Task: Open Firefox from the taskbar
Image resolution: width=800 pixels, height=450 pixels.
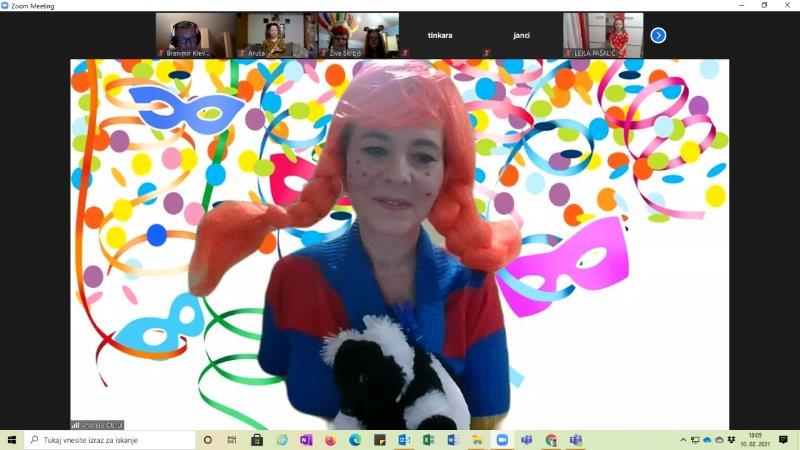Action: (x=331, y=440)
